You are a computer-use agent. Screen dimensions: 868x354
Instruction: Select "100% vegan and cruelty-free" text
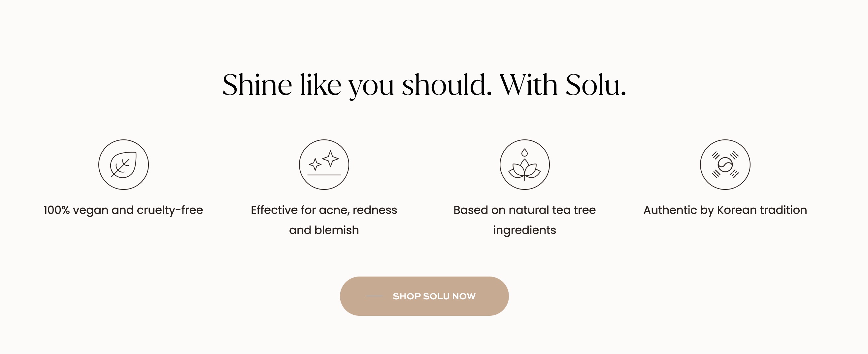123,210
